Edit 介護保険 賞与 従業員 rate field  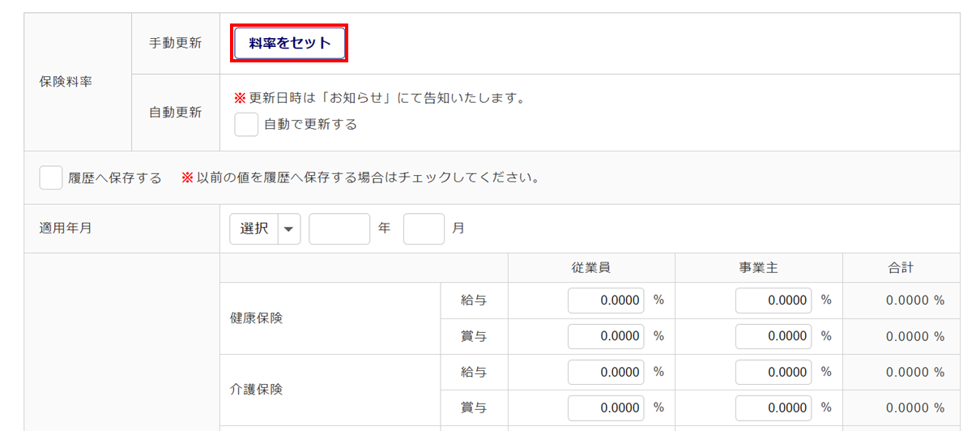click(606, 408)
